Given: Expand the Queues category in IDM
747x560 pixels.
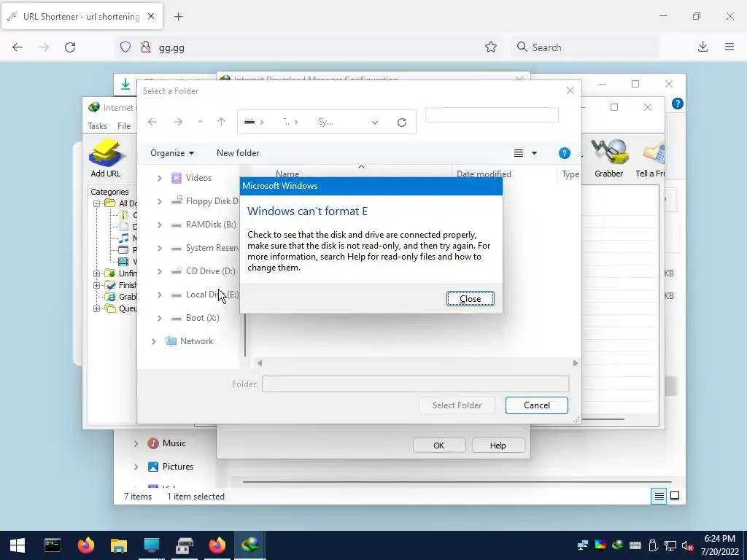Looking at the screenshot, I should (96, 308).
